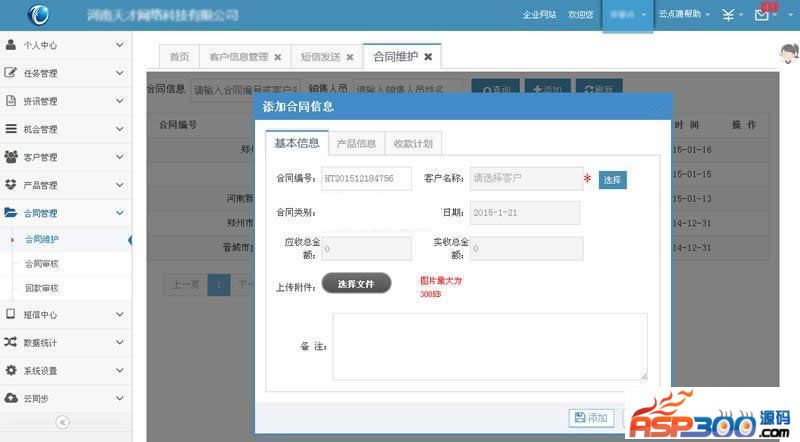The image size is (800, 442).
Task: Expand the 短信中心 chevron
Action: pyautogui.click(x=119, y=314)
